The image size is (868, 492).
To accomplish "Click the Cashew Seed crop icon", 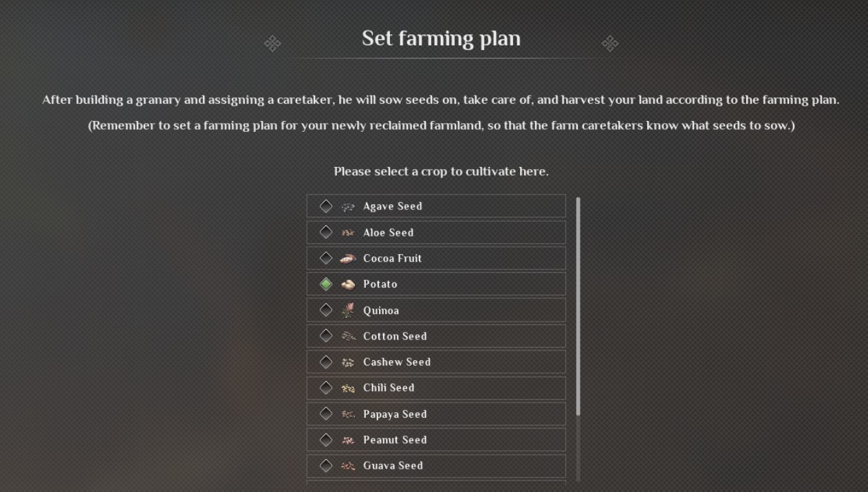I will (348, 362).
